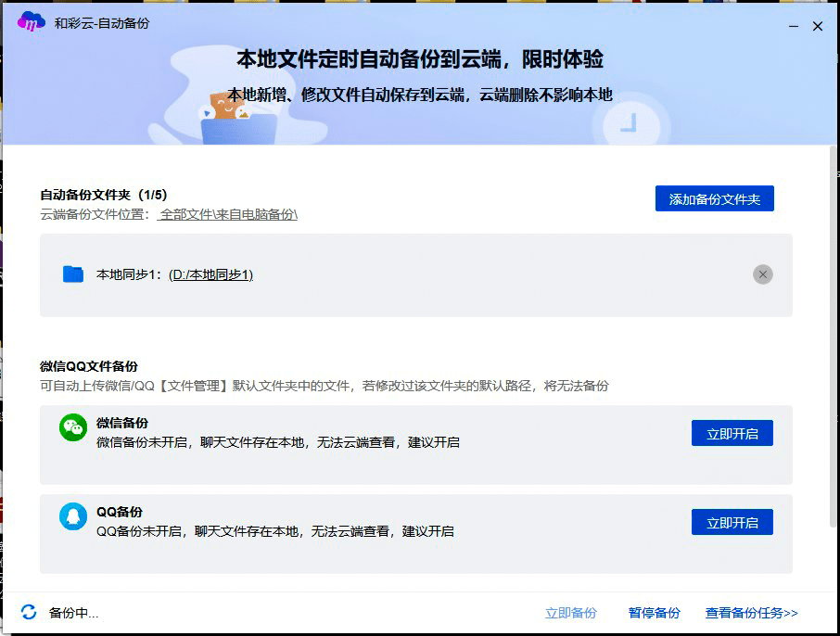Click the QQ备份未开启 description text
This screenshot has height=636, width=840.
click(x=275, y=531)
